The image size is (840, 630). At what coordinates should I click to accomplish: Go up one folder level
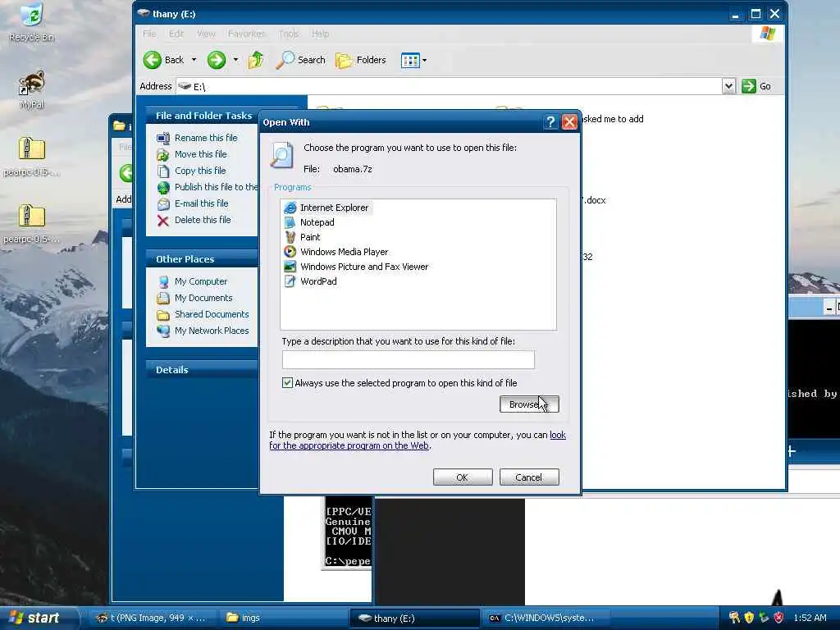(x=256, y=60)
